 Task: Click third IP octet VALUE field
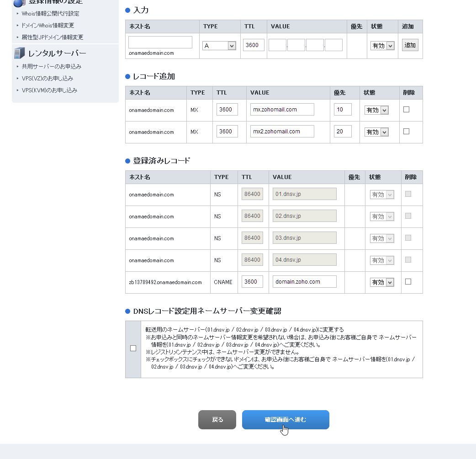tap(315, 45)
